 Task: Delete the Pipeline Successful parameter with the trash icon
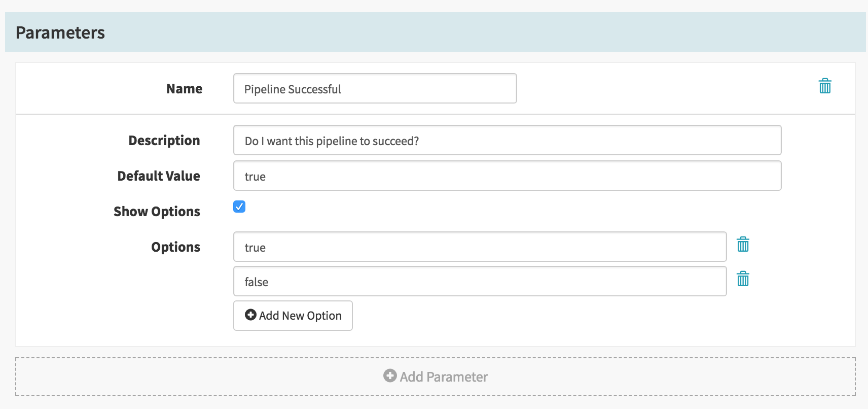tap(825, 86)
